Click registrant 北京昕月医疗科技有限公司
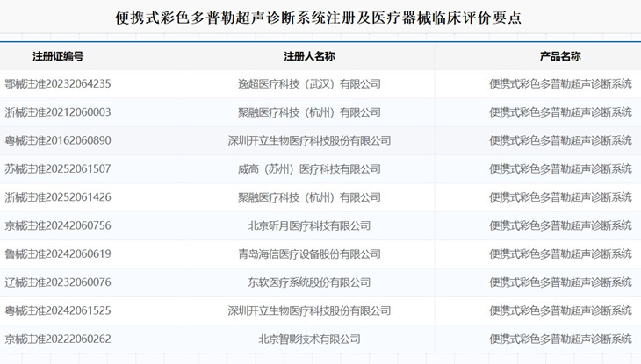The height and width of the screenshot is (364, 641). point(309,225)
